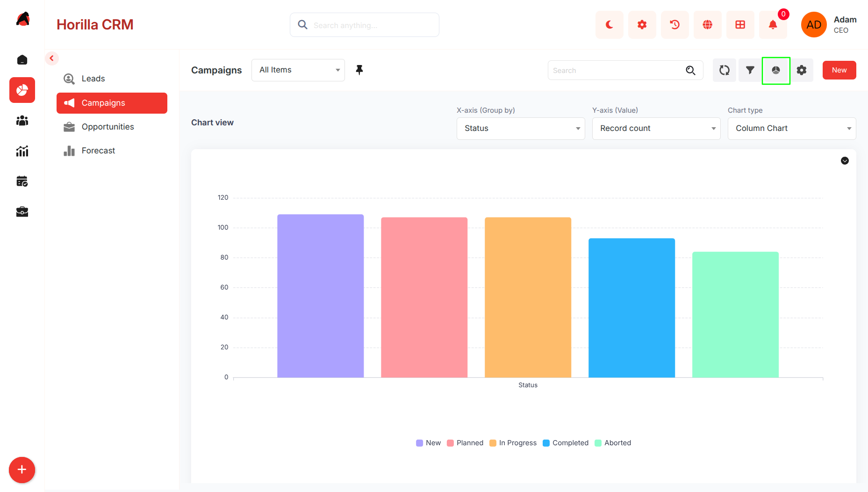868x492 pixels.
Task: Pin the current view with pushpin icon
Action: (359, 70)
